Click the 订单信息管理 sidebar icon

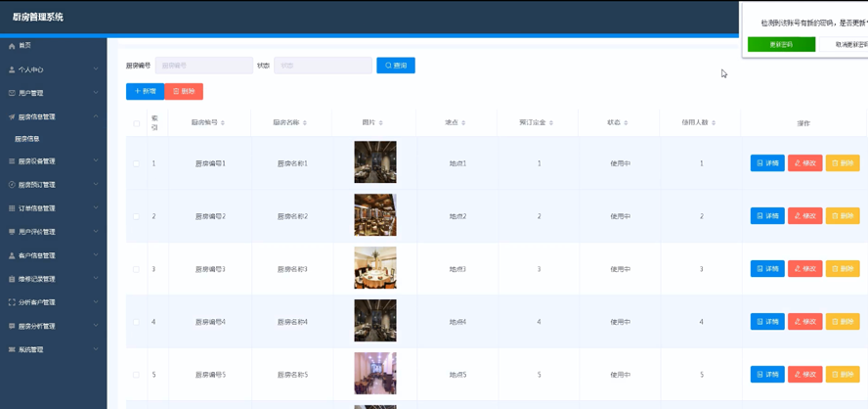tap(12, 208)
